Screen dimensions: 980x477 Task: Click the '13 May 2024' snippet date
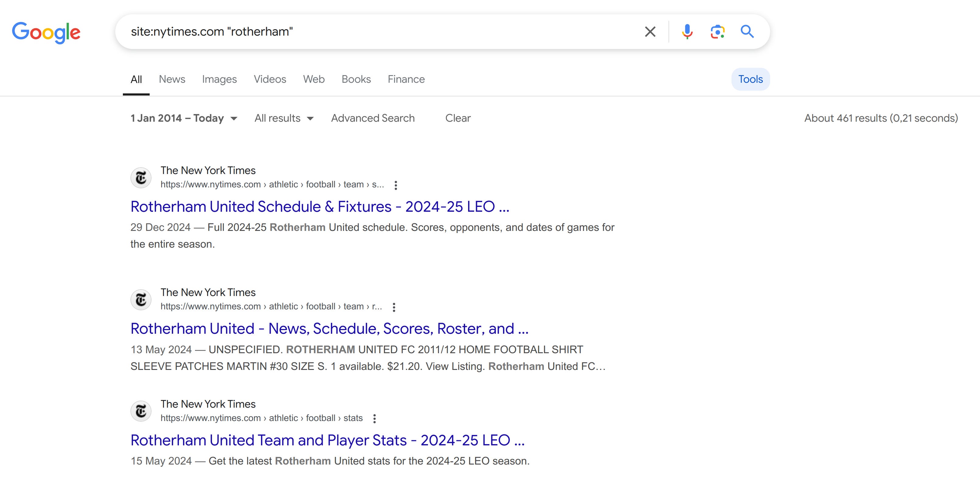(x=161, y=350)
